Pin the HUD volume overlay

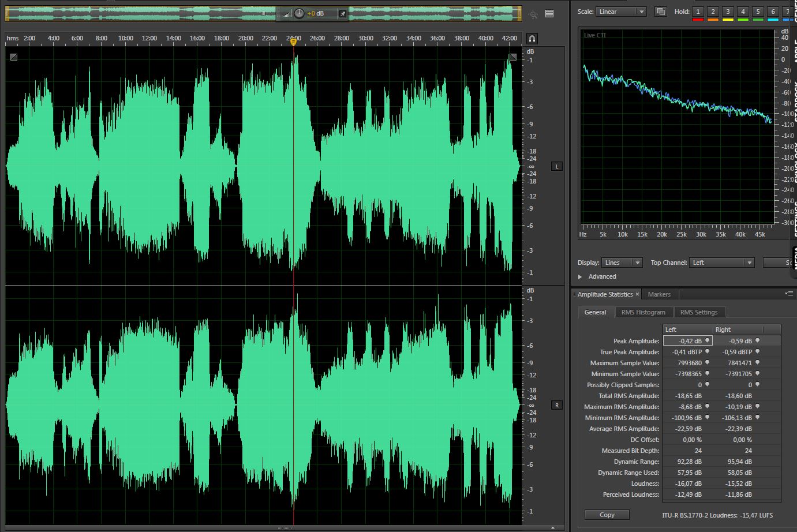pyautogui.click(x=342, y=14)
